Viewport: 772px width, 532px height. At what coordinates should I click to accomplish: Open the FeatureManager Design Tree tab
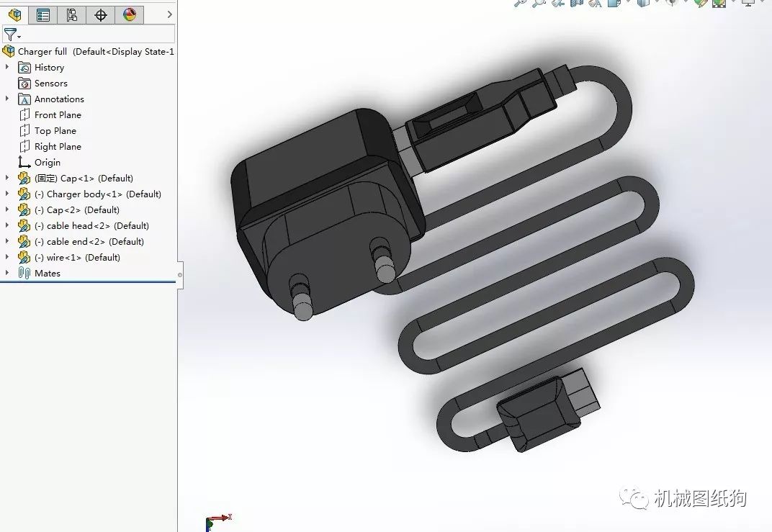pos(14,14)
